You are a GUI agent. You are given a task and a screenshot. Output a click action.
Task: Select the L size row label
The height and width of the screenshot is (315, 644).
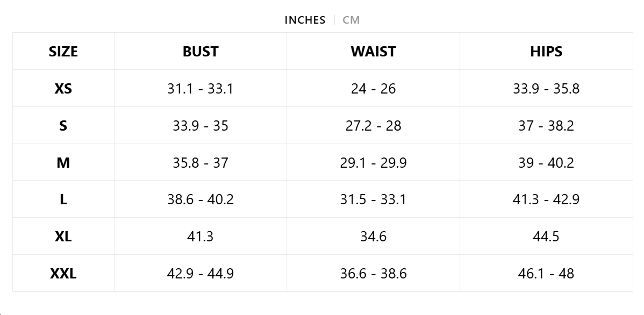click(x=63, y=199)
